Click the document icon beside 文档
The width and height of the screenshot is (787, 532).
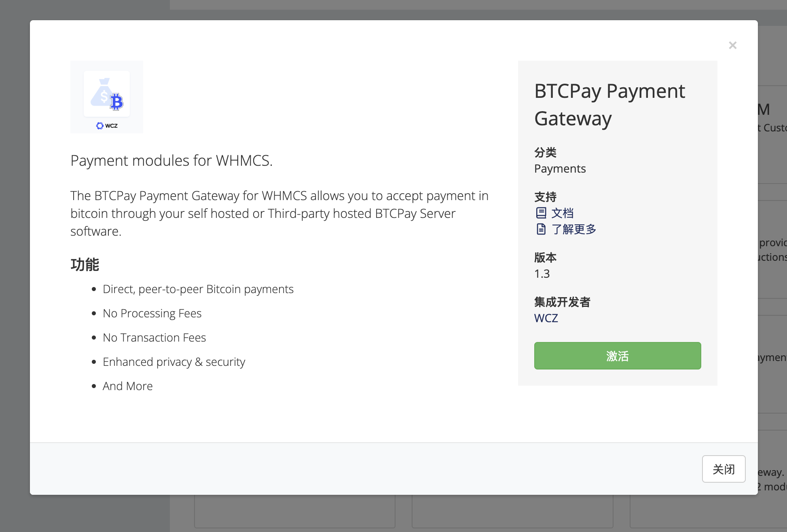coord(542,213)
